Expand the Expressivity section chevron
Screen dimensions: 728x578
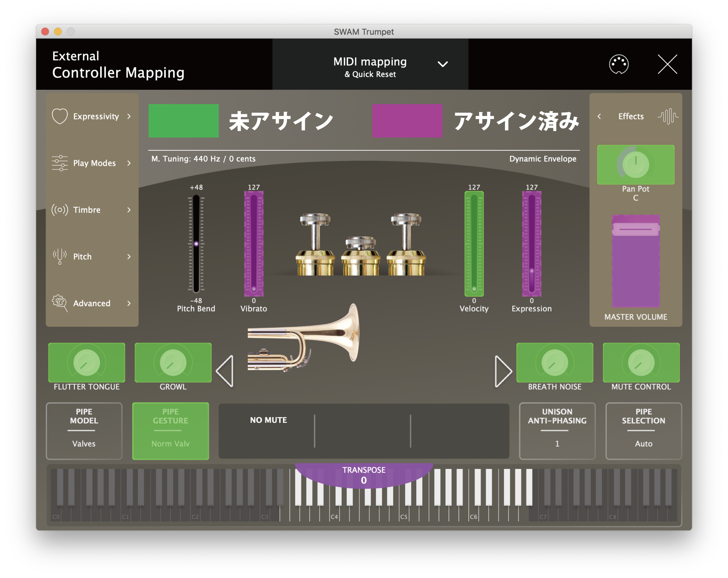(x=129, y=116)
